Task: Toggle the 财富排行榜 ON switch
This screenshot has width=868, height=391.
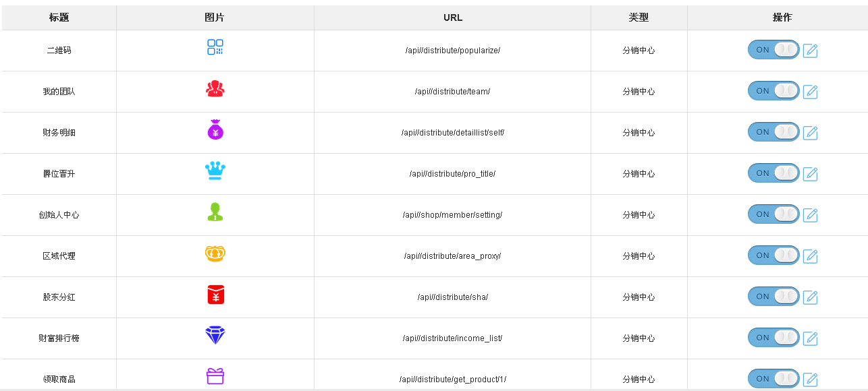Action: tap(774, 338)
